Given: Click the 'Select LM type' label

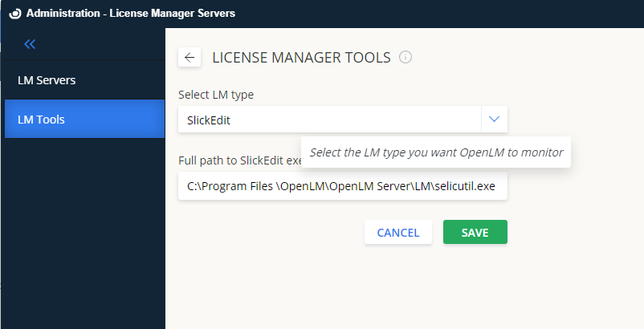Looking at the screenshot, I should (x=216, y=95).
